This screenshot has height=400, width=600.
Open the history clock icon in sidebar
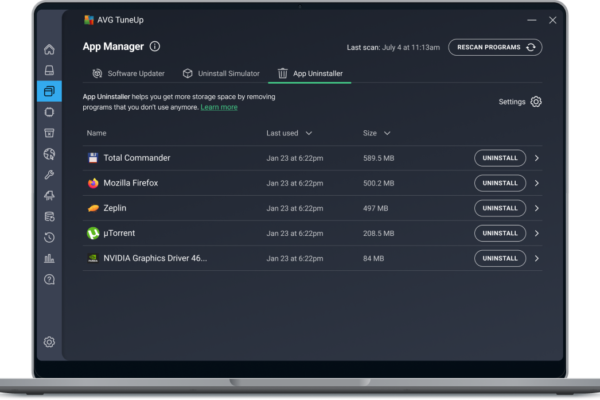coord(49,237)
